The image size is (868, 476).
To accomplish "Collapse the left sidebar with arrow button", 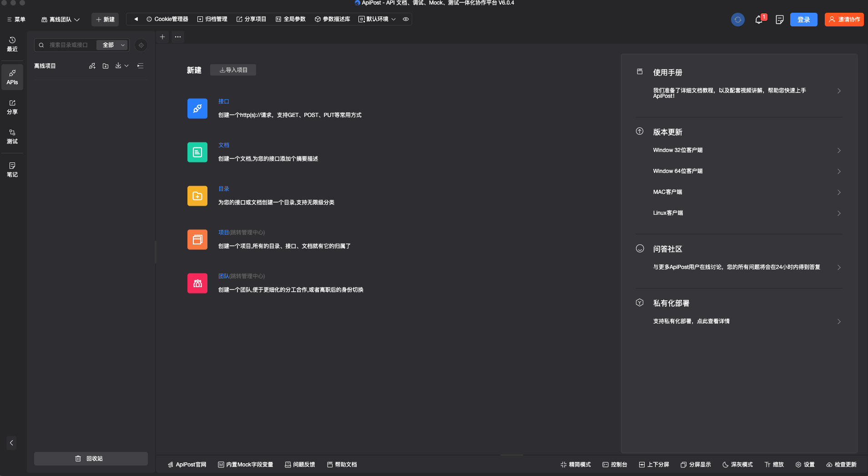I will click(11, 443).
